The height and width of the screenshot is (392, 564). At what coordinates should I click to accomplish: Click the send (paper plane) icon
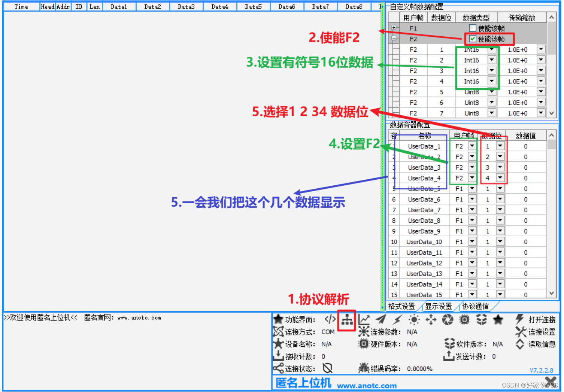(381, 320)
